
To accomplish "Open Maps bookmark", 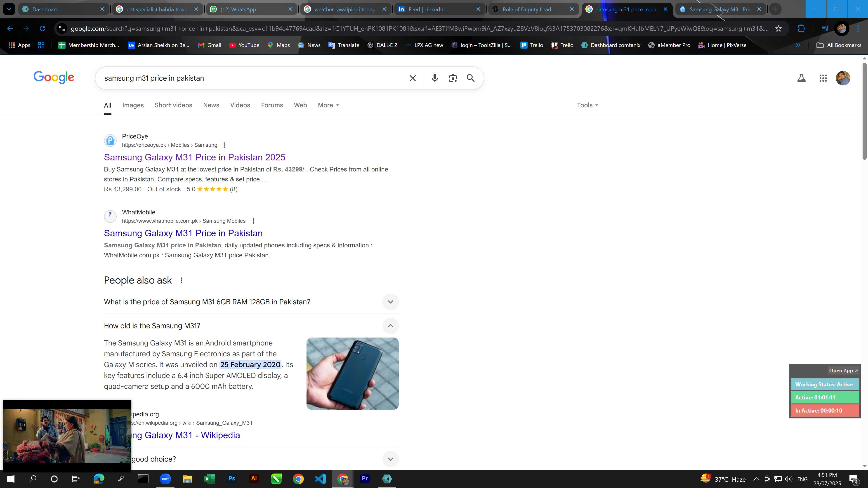I will point(278,45).
